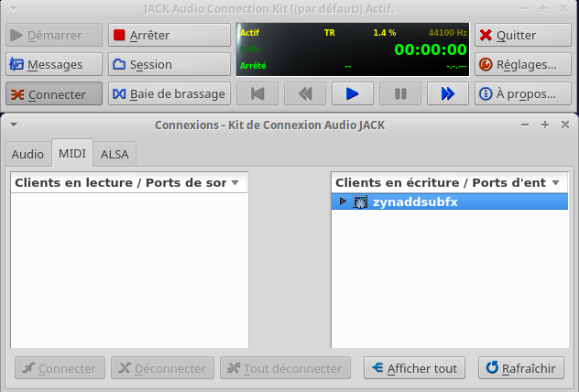Image resolution: width=579 pixels, height=392 pixels.
Task: Open the JACK main window menu arrow
Action: point(14,9)
